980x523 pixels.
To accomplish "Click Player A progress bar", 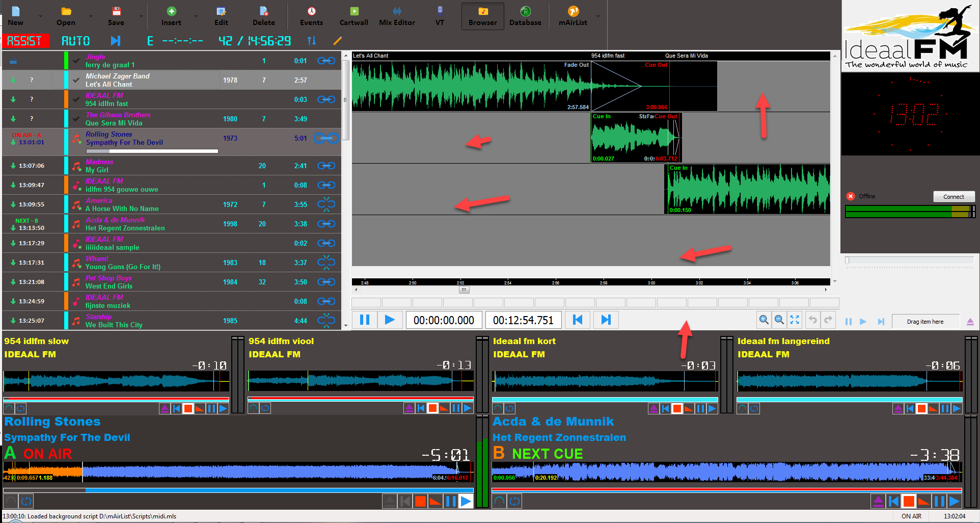I will [238, 490].
